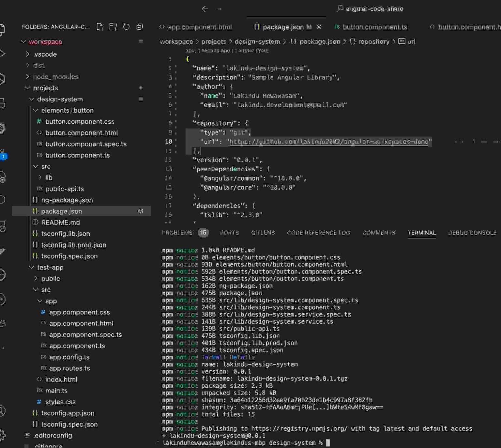Open the Search view in the activity bar

[x=3, y=52]
